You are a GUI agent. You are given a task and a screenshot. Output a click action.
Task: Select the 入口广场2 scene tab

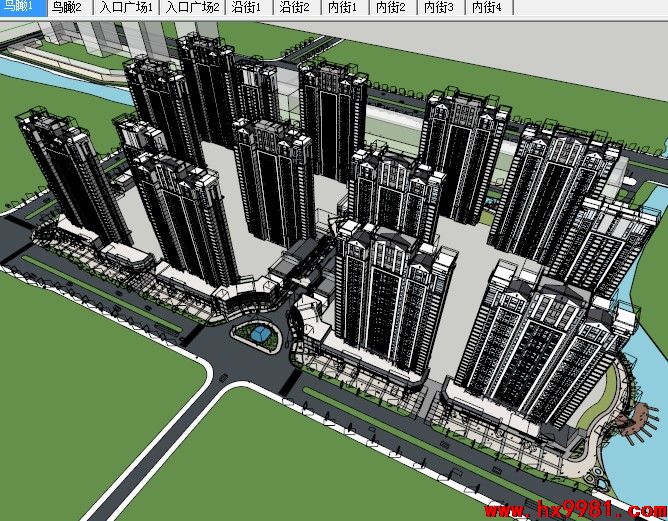coord(192,7)
